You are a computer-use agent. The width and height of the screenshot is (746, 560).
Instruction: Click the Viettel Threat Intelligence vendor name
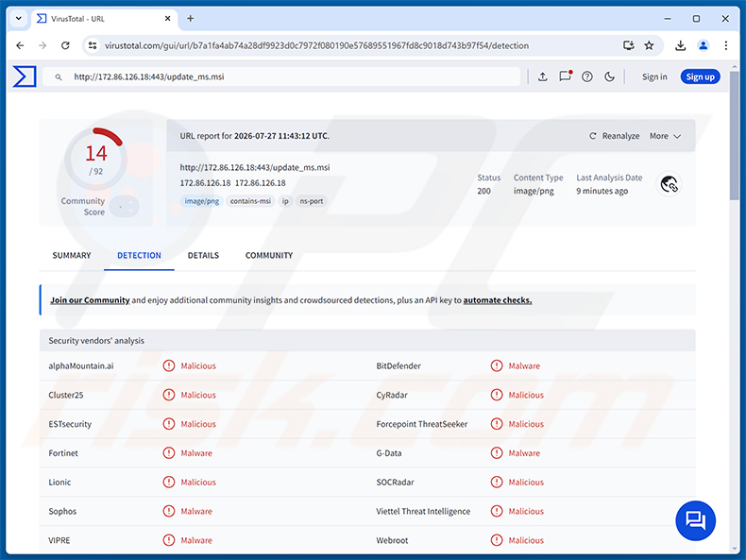[423, 511]
